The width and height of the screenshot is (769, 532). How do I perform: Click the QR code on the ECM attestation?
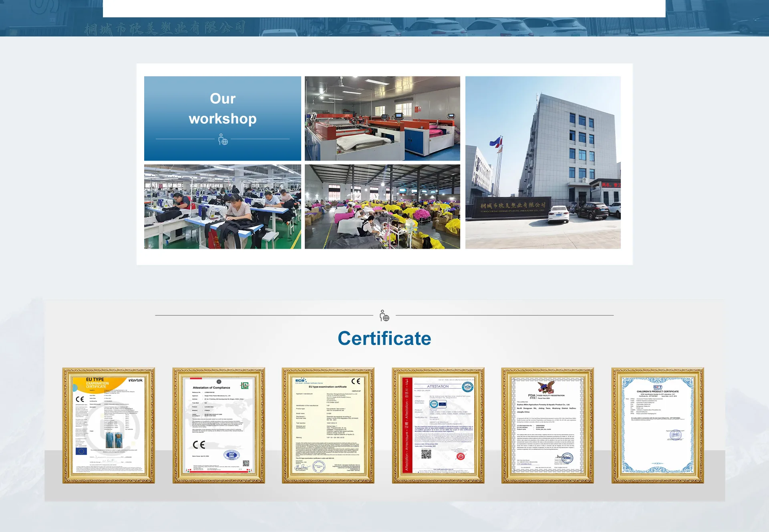pyautogui.click(x=426, y=454)
